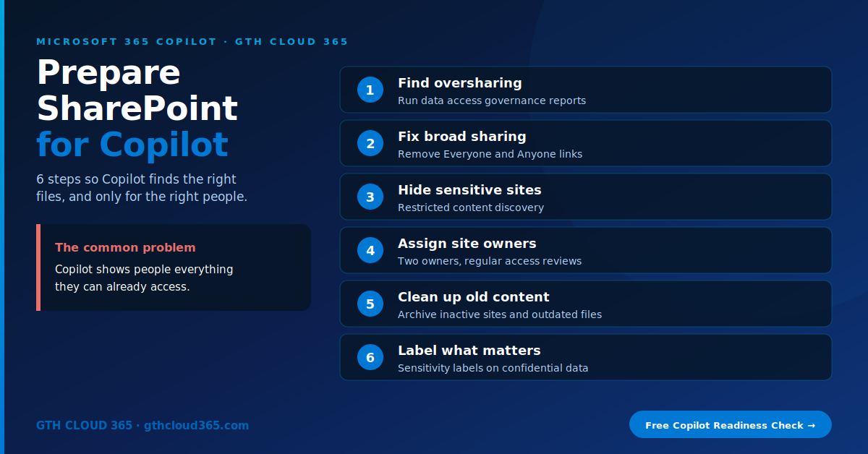Click 'The common problem' heading
The width and height of the screenshot is (868, 454).
(125, 247)
